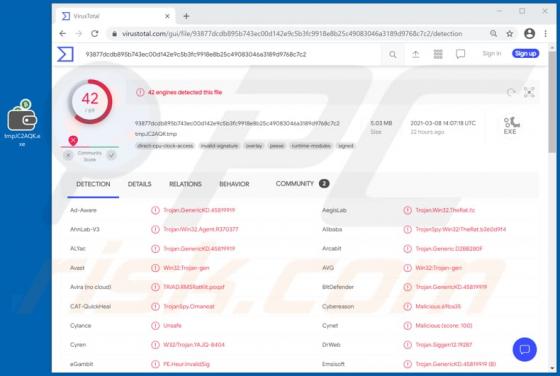This screenshot has height=376, width=560.
Task: Open the blue chat bubble button
Action: point(524,349)
